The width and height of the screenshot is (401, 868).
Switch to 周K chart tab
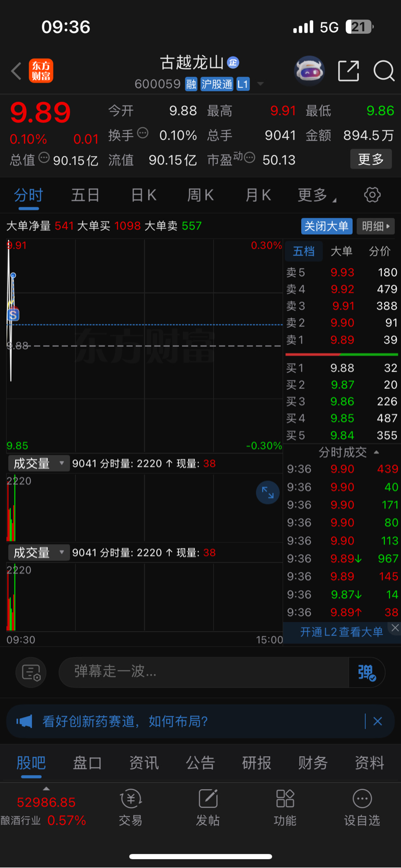(x=200, y=195)
